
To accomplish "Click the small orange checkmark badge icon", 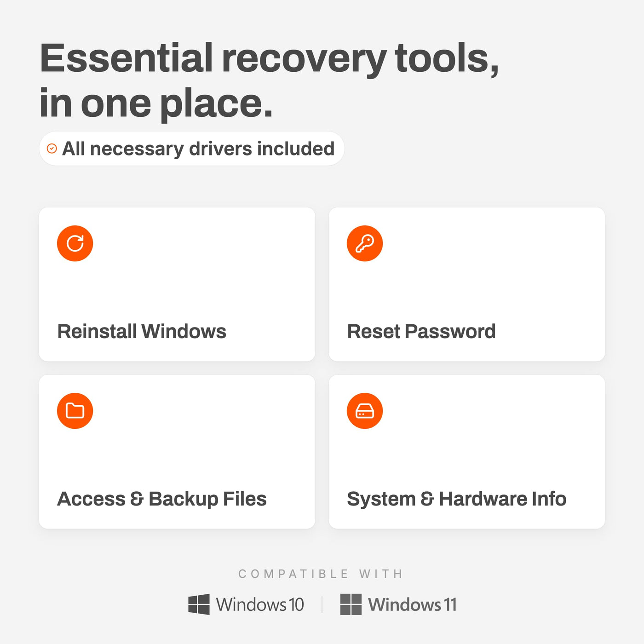I will [x=52, y=149].
